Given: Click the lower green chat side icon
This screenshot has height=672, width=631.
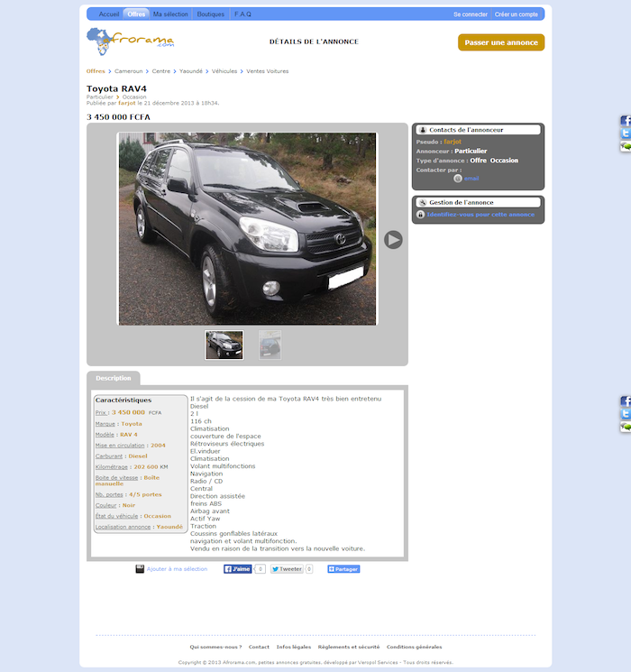Looking at the screenshot, I should (x=626, y=427).
